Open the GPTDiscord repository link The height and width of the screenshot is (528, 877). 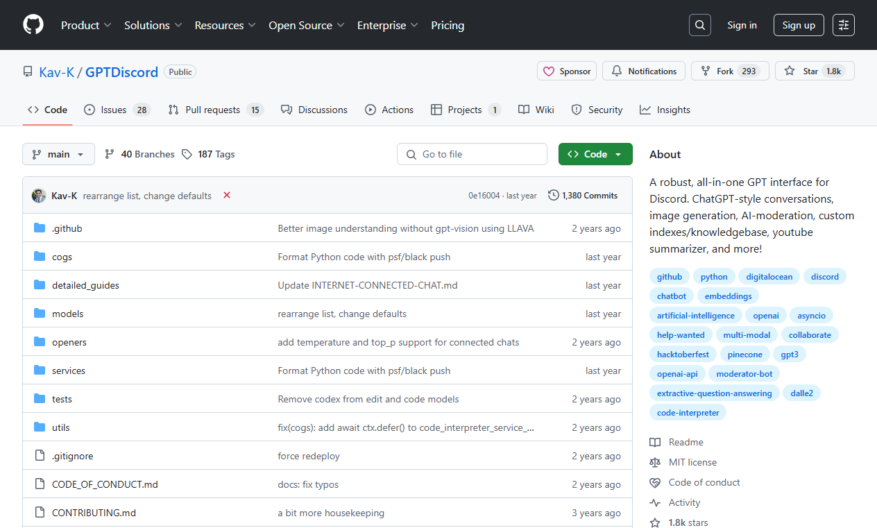[121, 72]
